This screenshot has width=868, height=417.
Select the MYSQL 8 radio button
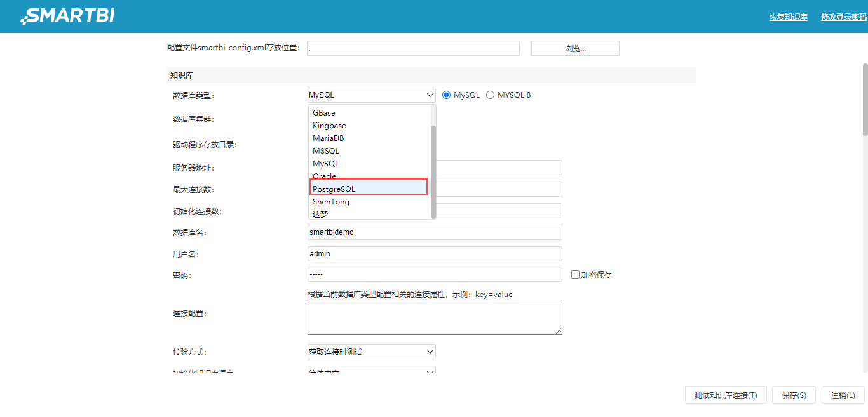click(x=490, y=95)
